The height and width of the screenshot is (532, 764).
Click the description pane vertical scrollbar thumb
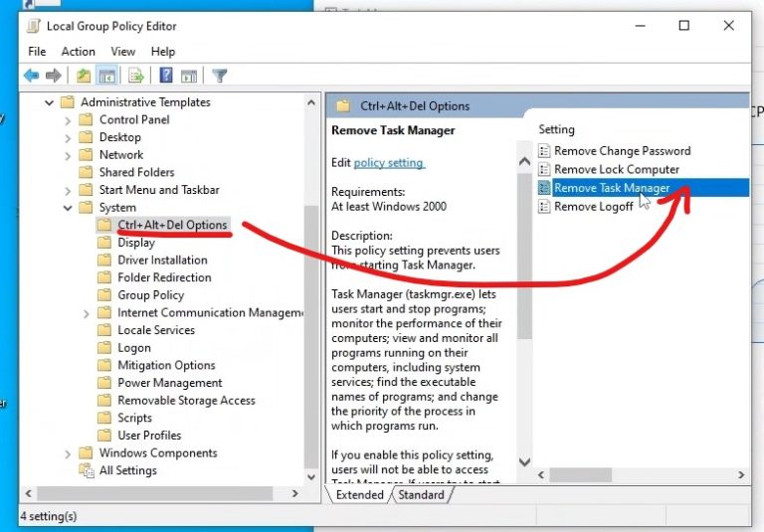524,256
